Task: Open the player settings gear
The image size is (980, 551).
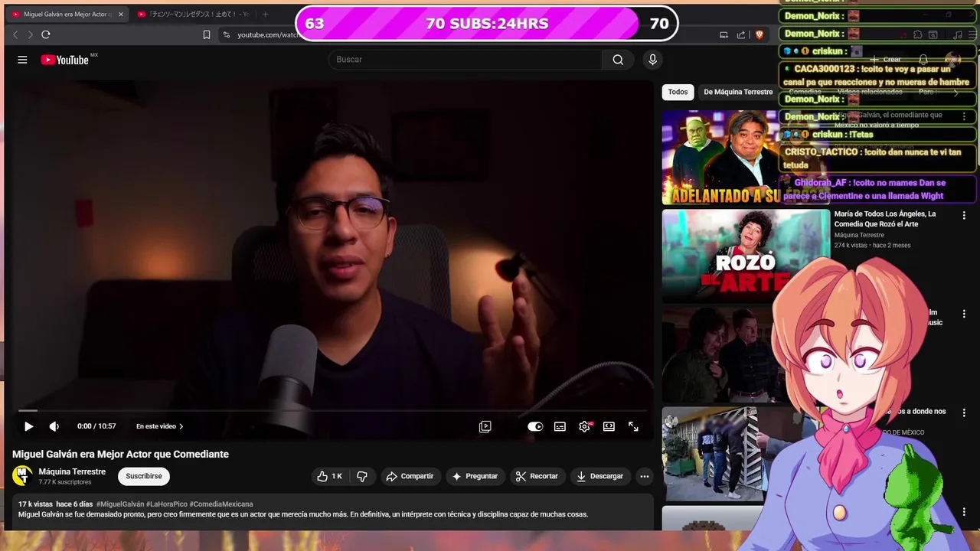Action: click(585, 426)
